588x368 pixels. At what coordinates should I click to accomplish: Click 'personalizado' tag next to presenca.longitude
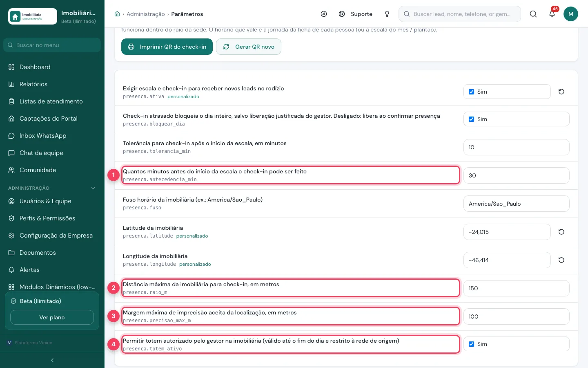click(195, 264)
